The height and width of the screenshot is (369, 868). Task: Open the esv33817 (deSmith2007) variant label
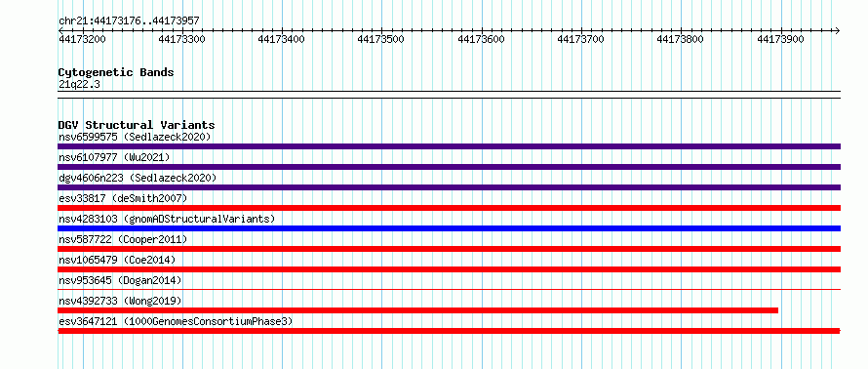pos(123,198)
